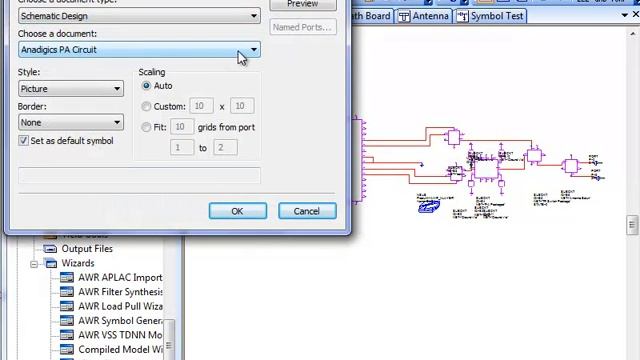
Task: Select AWR Symbol Generator wizard
Action: (120, 321)
